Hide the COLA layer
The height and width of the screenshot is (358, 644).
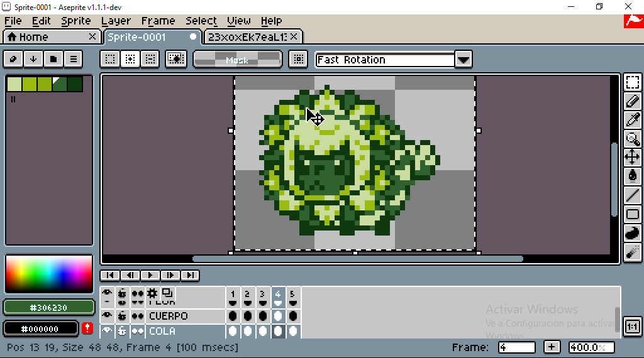[107, 331]
